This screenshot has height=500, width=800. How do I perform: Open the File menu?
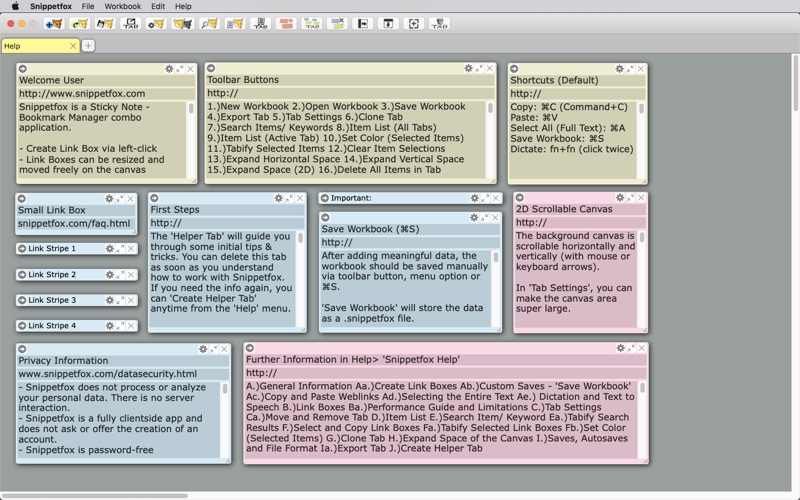pyautogui.click(x=88, y=6)
